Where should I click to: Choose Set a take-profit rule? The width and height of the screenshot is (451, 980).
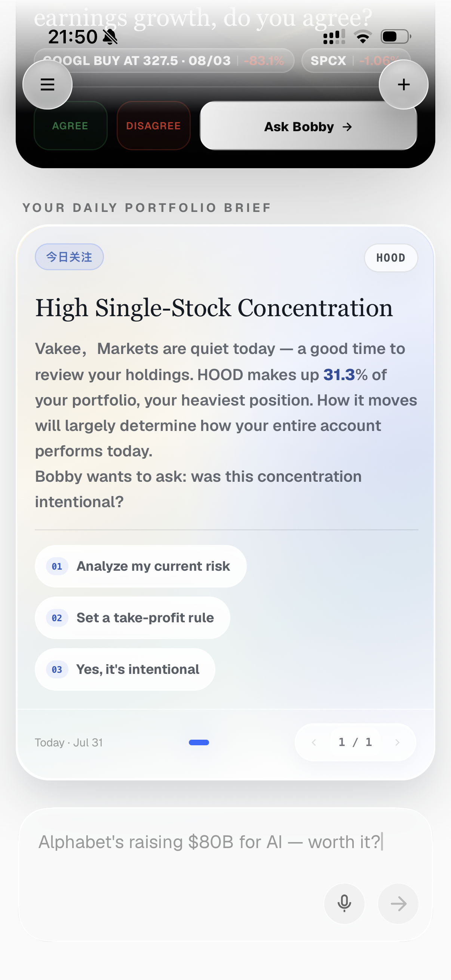click(132, 618)
